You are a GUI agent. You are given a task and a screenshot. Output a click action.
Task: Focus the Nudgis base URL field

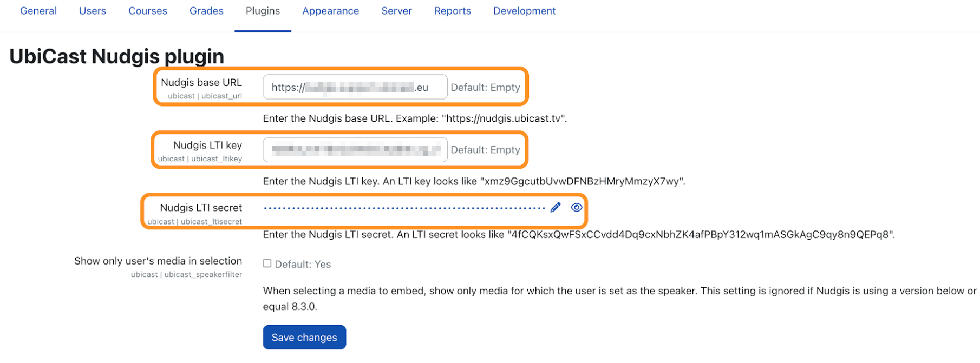pos(355,87)
